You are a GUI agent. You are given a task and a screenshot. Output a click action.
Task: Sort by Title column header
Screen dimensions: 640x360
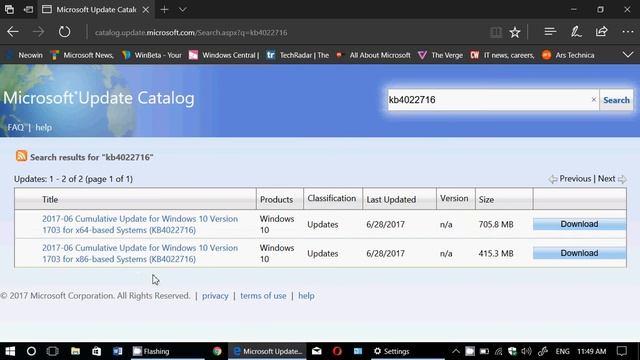tap(50, 199)
